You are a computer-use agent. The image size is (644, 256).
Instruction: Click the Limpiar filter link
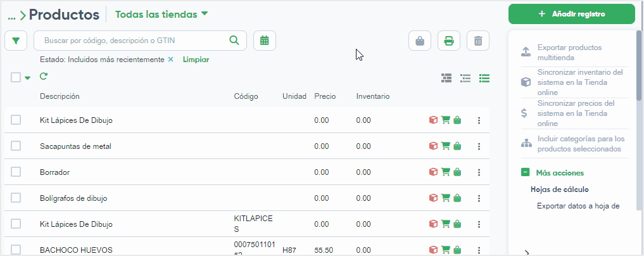[x=196, y=60]
